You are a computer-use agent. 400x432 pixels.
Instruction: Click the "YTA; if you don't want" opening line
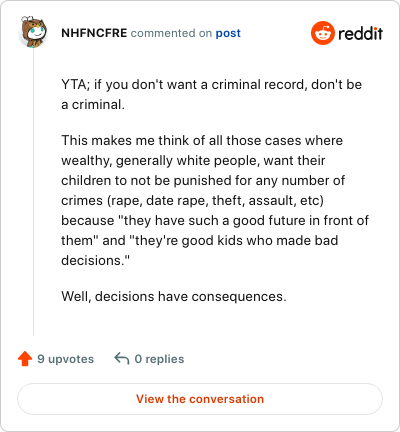(x=212, y=85)
